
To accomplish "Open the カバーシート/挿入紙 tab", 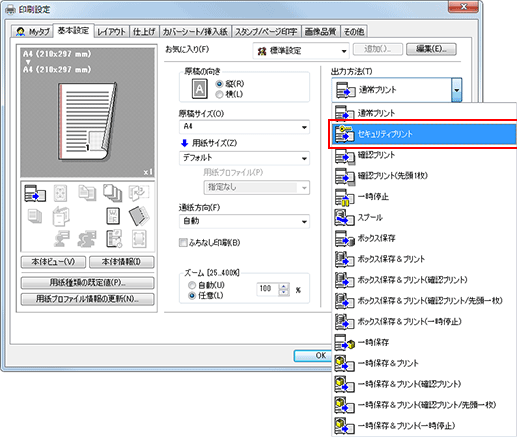I will click(195, 32).
